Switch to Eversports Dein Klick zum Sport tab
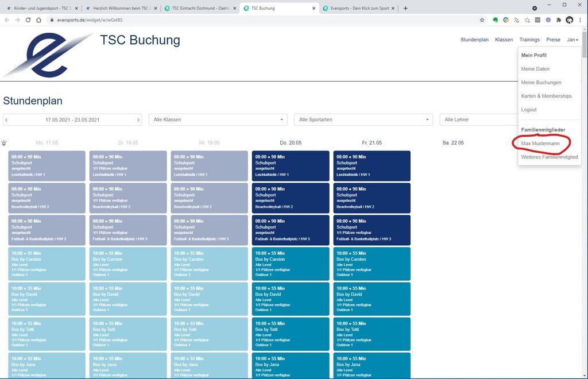Viewport: 588px width, 379px height. tap(359, 8)
